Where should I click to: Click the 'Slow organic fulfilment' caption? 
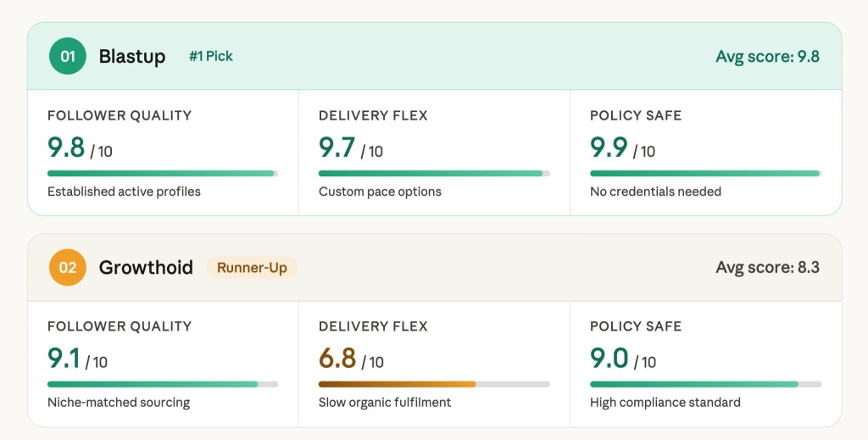(x=385, y=403)
